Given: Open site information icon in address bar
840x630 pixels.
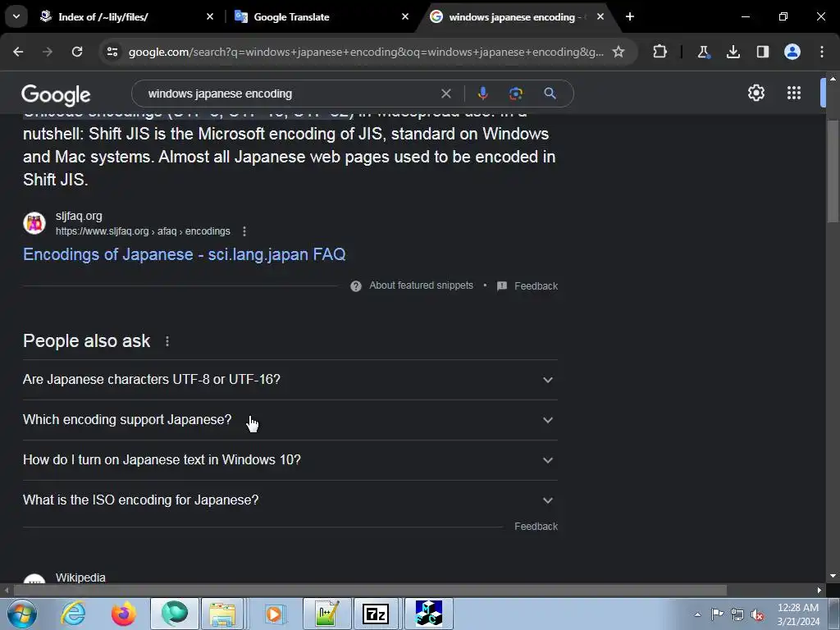Looking at the screenshot, I should click(x=112, y=52).
